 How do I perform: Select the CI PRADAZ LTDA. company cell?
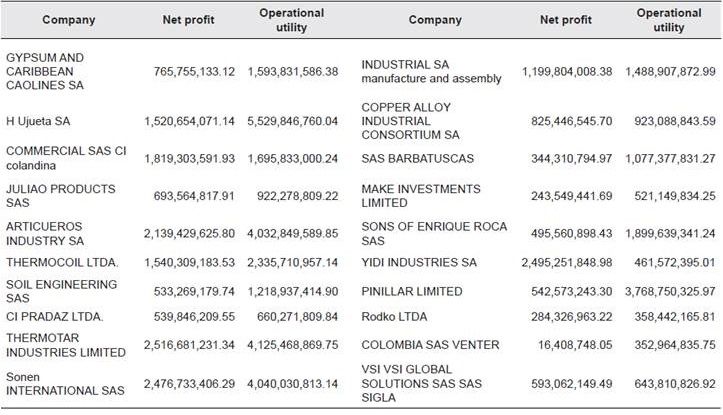[x=55, y=317]
